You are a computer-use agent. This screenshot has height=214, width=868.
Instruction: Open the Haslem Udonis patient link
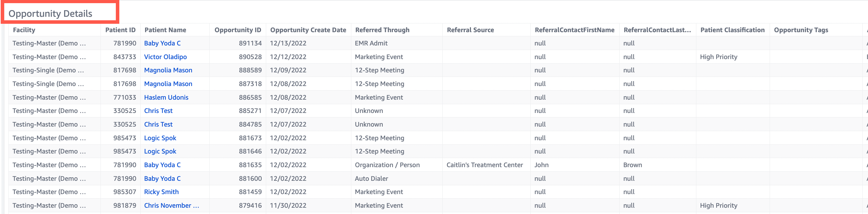[x=166, y=97]
